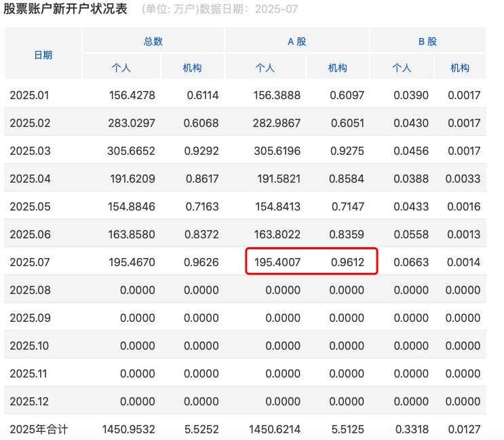
Task: Select the 总数 column group header
Action: coord(153,41)
